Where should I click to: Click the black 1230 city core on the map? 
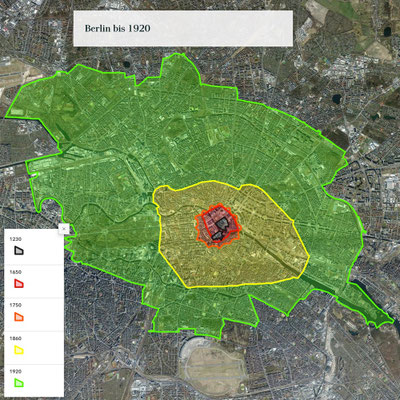point(222,224)
